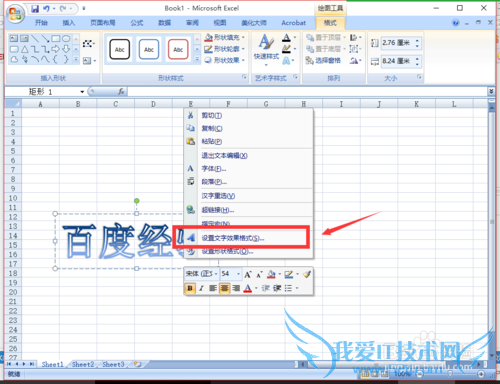Choose 退出文本编辑(X) in context menu
Viewport: 500px width, 384px height.
pos(248,156)
